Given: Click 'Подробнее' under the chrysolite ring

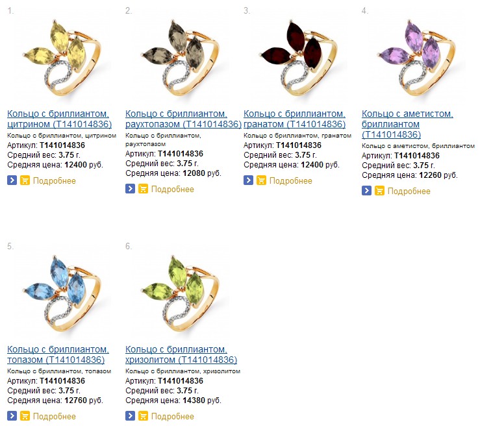Looking at the screenshot, I should click(x=173, y=416).
